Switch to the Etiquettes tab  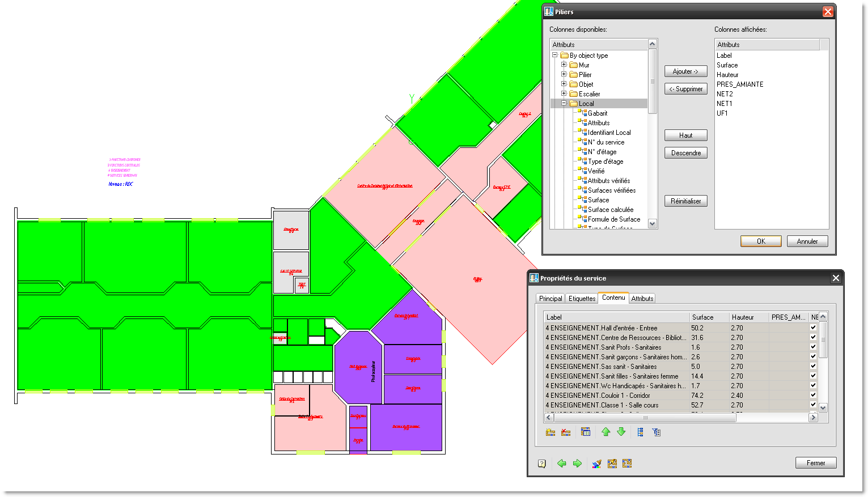point(582,299)
